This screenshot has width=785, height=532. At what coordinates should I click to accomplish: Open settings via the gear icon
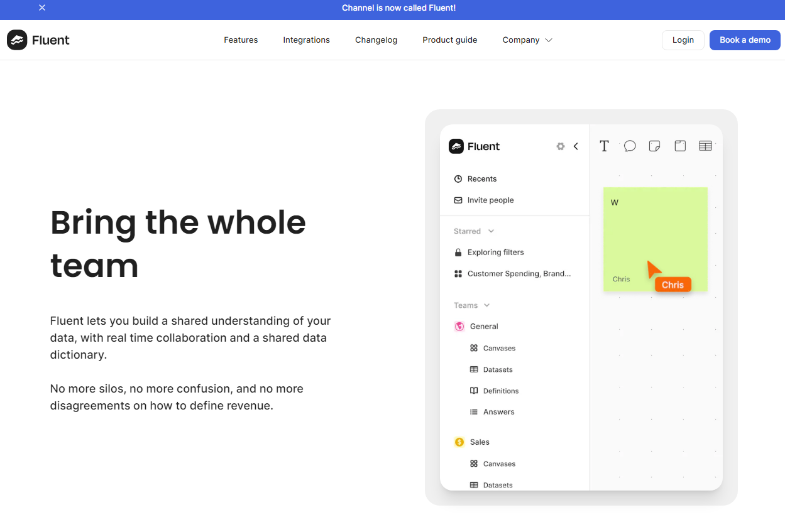coord(561,146)
